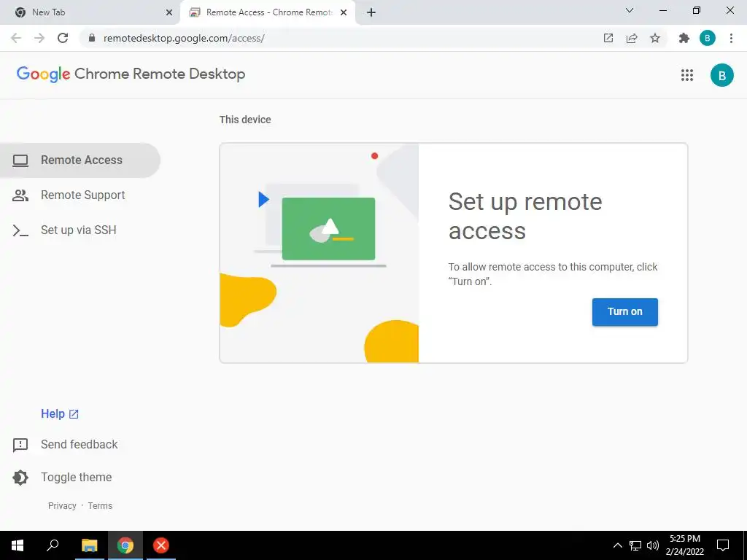747x560 pixels.
Task: Open the Terms link
Action: (x=100, y=506)
